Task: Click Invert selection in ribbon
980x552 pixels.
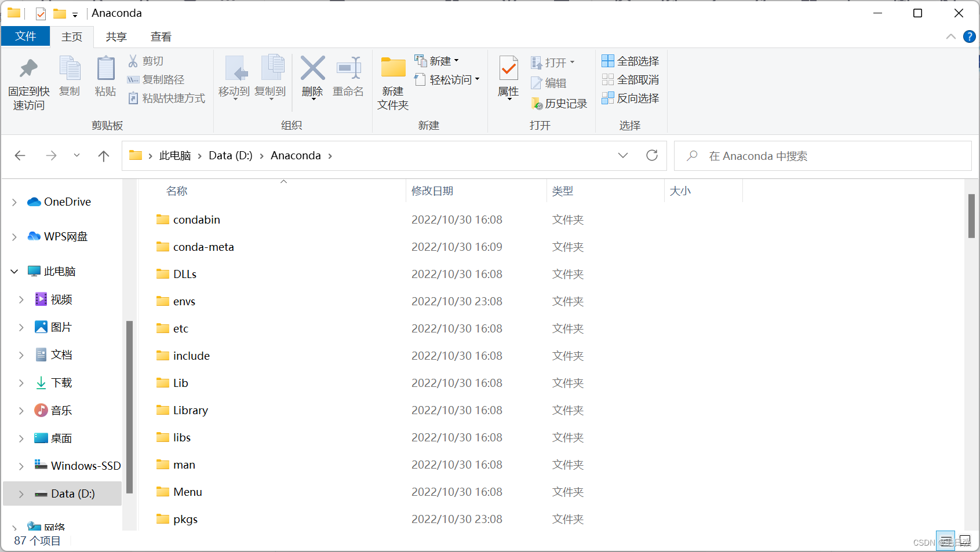Action: coord(631,98)
